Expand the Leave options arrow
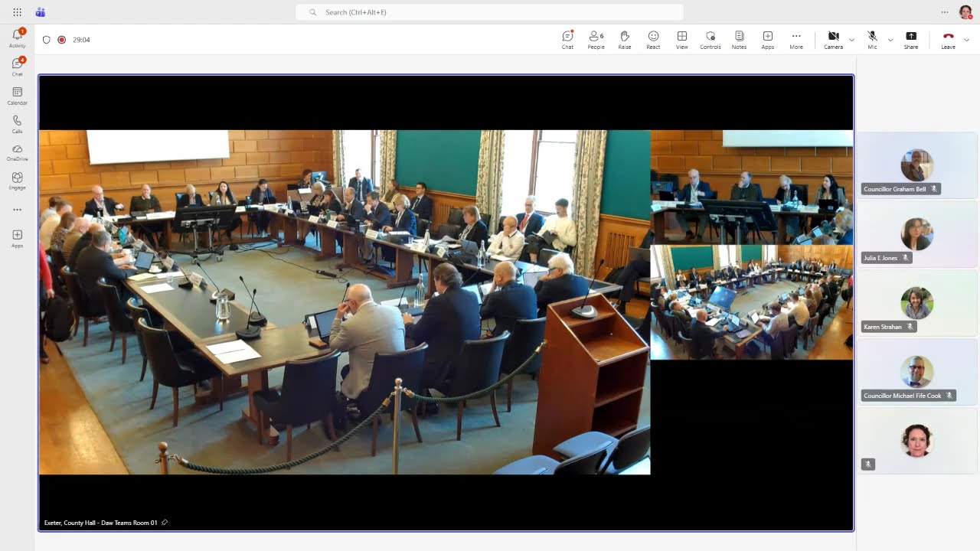 (x=966, y=40)
